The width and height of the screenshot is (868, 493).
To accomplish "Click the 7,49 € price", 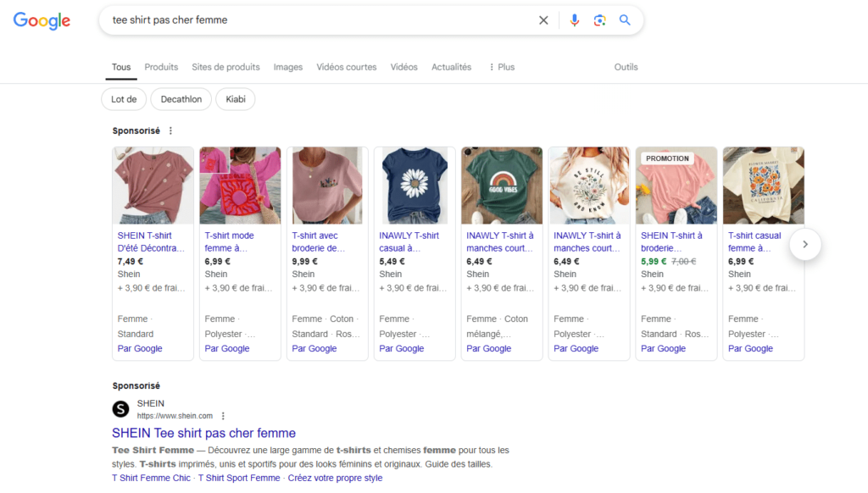I will (x=130, y=262).
